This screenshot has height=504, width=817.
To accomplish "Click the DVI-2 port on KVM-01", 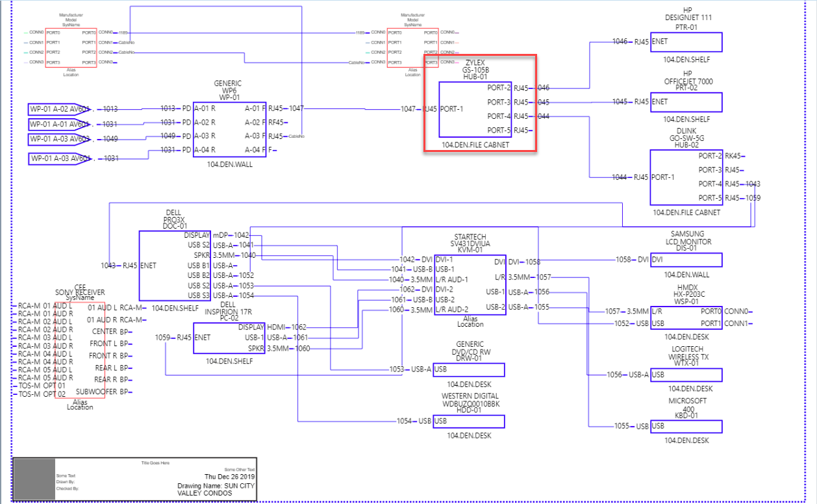I will [445, 290].
